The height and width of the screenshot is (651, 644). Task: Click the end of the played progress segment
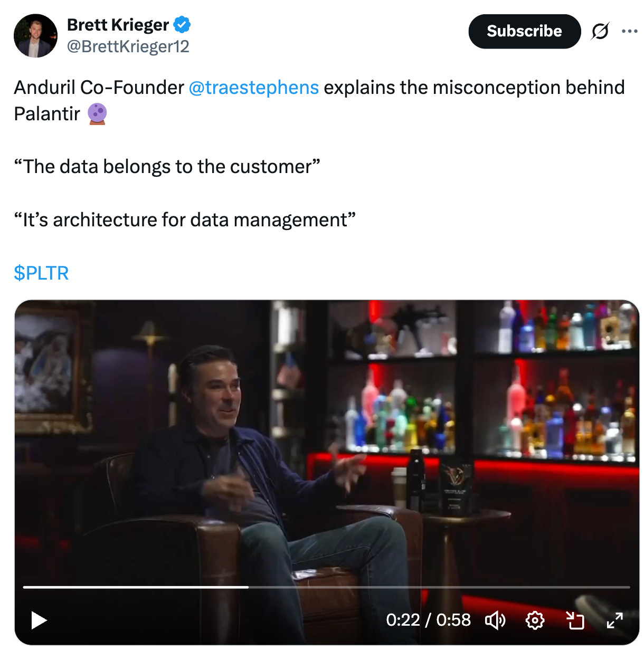pyautogui.click(x=248, y=587)
